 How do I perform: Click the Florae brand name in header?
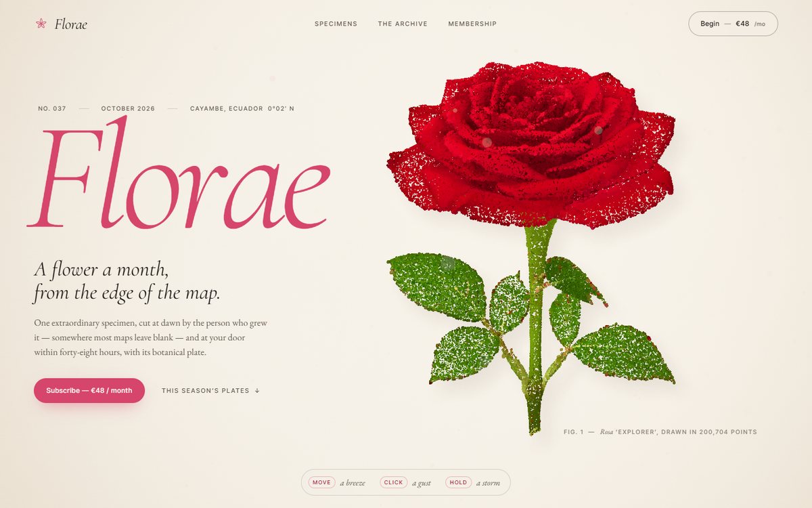click(71, 24)
